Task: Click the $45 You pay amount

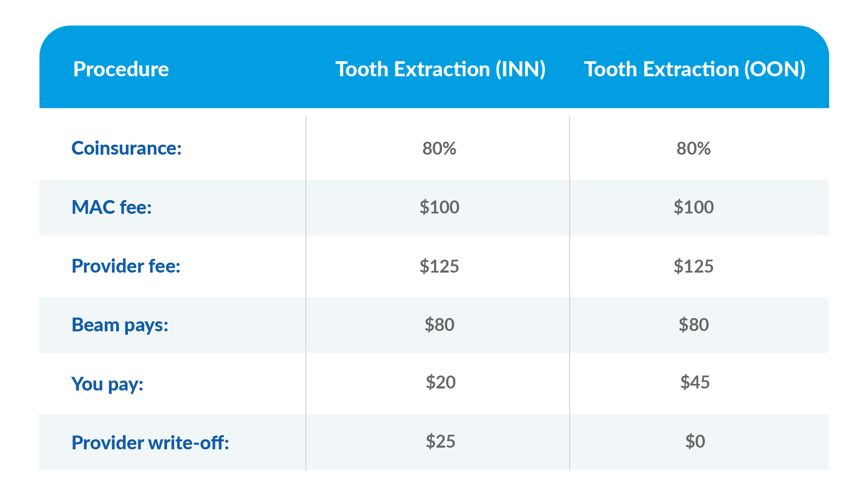Action: pyautogui.click(x=694, y=382)
